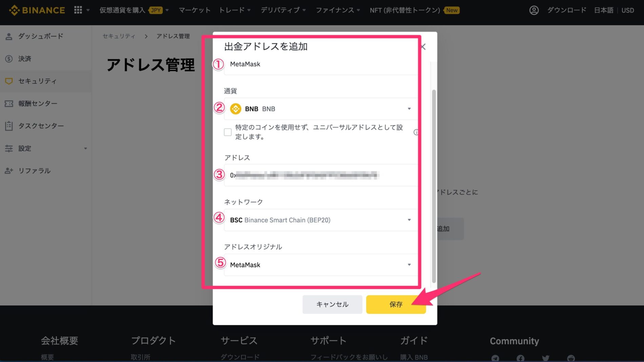This screenshot has height=362, width=644.
Task: Click the dialog vertical scrollbar
Action: tap(434, 186)
